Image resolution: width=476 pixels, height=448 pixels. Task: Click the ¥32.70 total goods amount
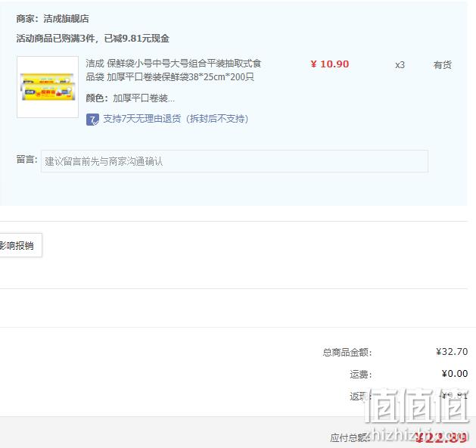(x=452, y=352)
